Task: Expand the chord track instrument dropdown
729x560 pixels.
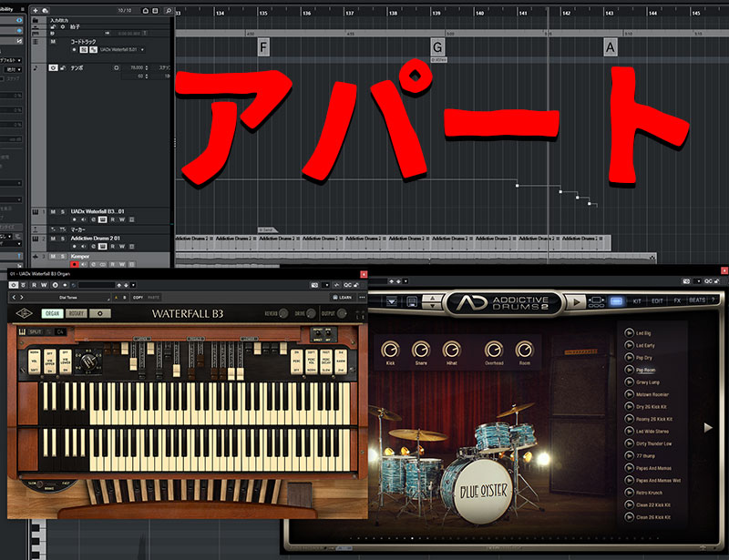Action: [141, 49]
